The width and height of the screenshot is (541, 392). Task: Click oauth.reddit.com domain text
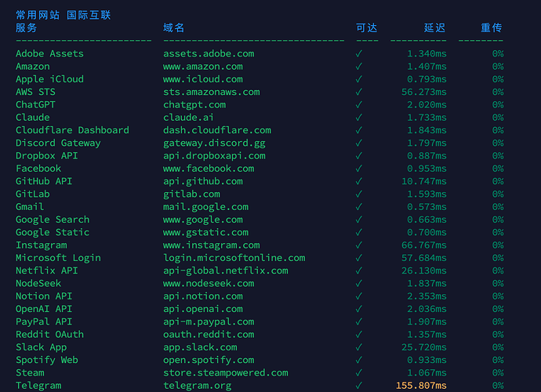(209, 335)
